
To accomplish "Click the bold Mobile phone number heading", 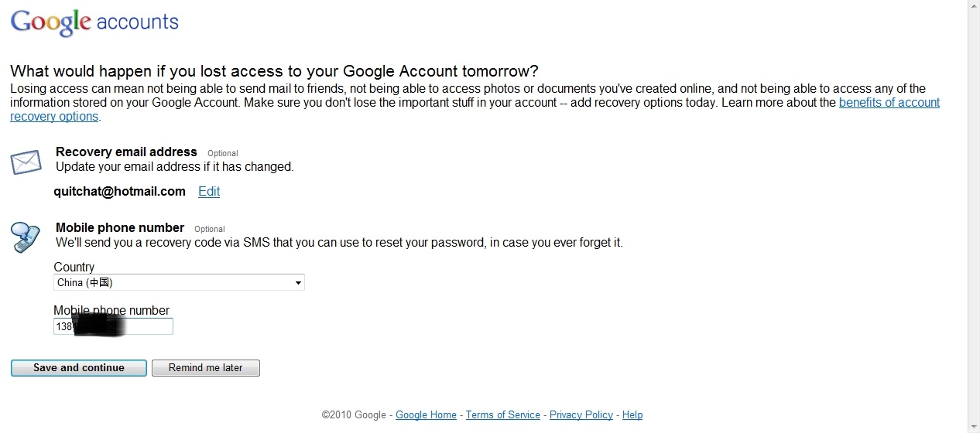I will [x=120, y=227].
